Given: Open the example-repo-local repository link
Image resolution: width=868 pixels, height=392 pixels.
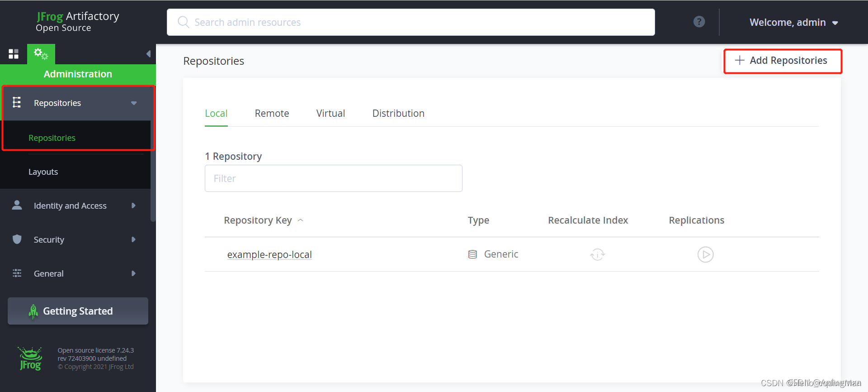Looking at the screenshot, I should tap(269, 254).
